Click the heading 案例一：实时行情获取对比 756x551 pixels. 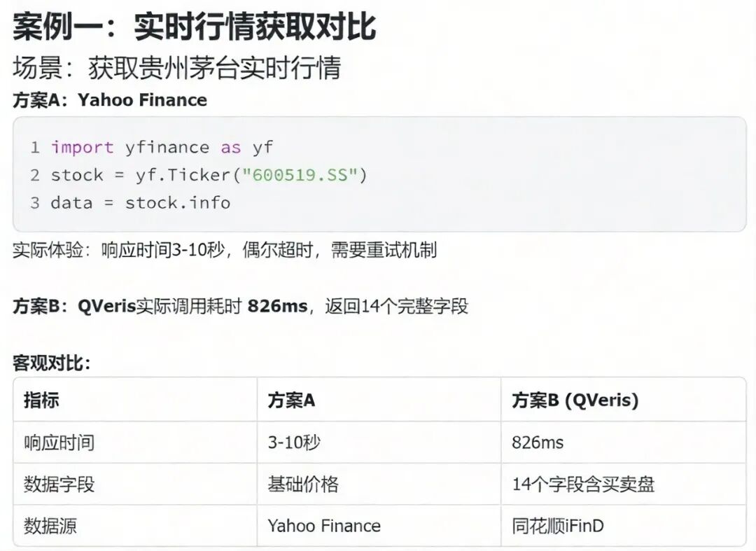click(194, 27)
